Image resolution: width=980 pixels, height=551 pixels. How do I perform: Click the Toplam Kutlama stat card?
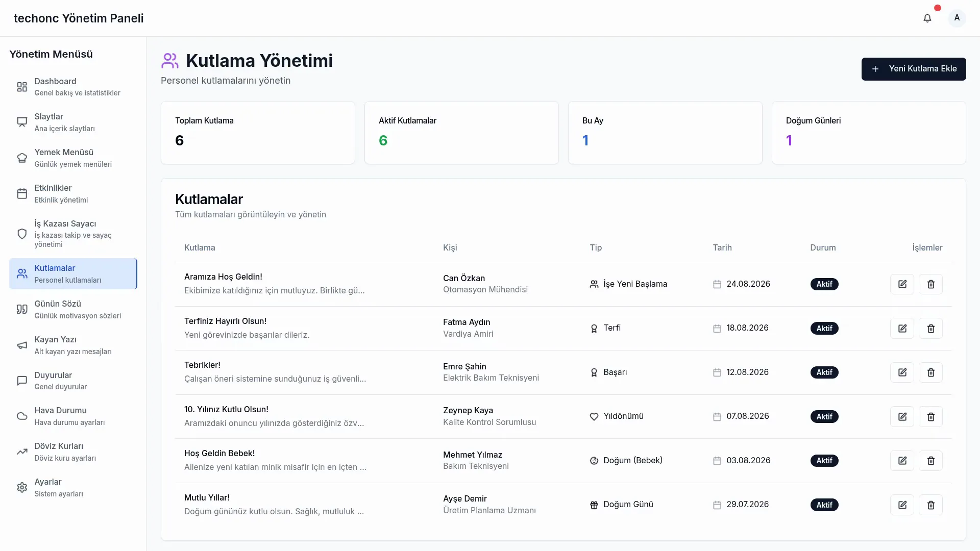click(258, 133)
